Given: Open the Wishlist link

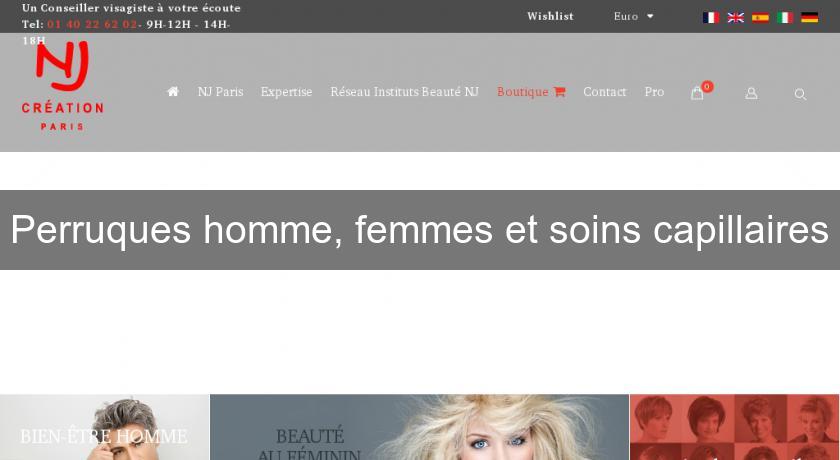Looking at the screenshot, I should (550, 16).
